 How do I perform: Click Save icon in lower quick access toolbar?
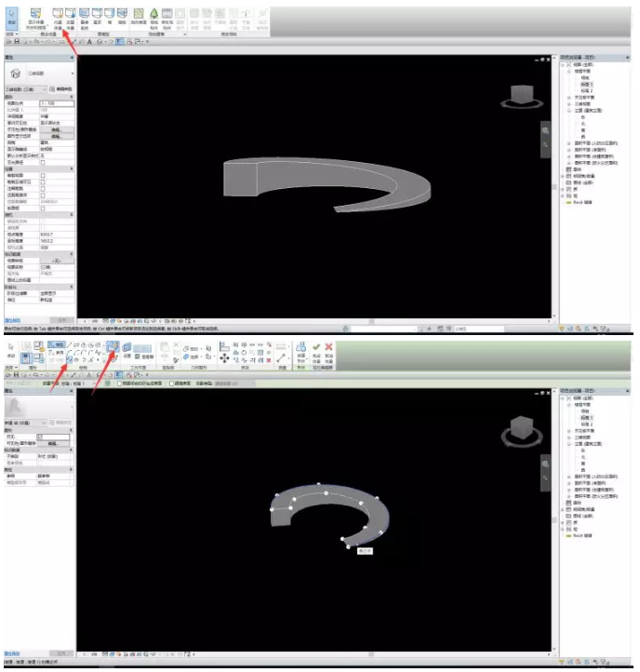pyautogui.click(x=17, y=375)
